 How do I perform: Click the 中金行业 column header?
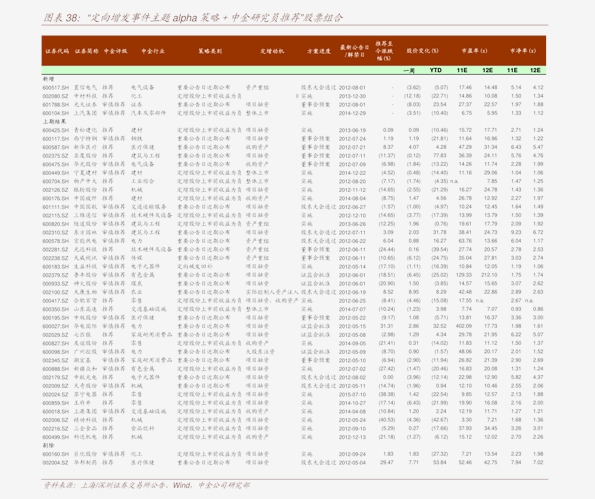(x=153, y=51)
